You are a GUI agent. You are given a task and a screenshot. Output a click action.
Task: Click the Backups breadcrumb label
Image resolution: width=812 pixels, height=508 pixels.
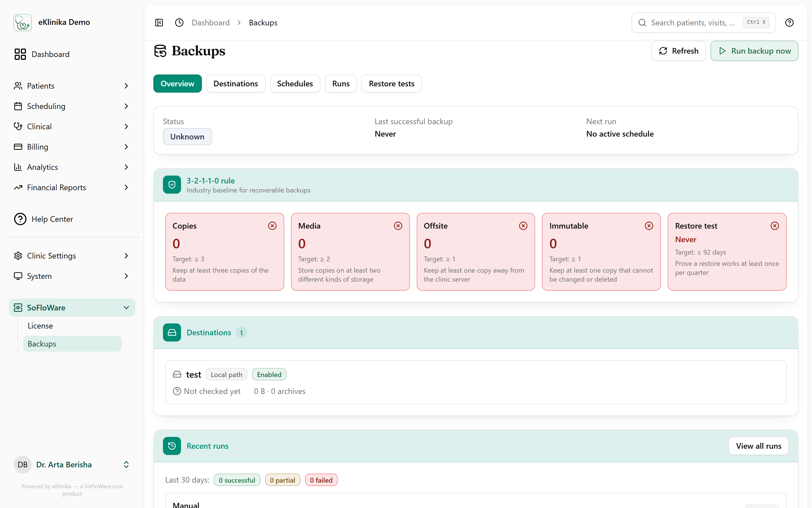[x=263, y=23]
